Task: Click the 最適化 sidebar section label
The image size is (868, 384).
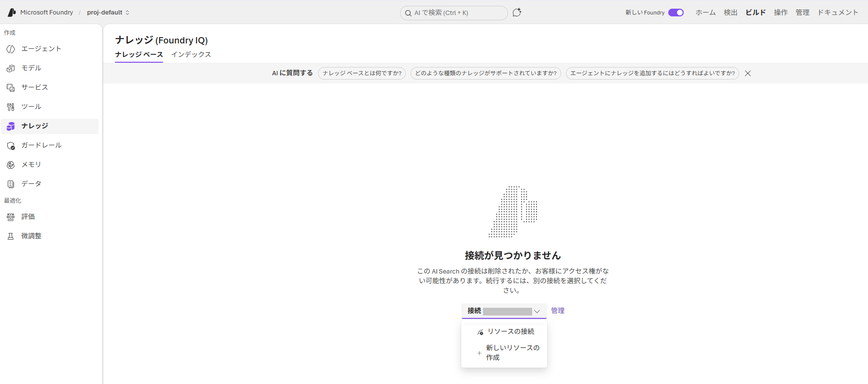Action: [x=13, y=201]
